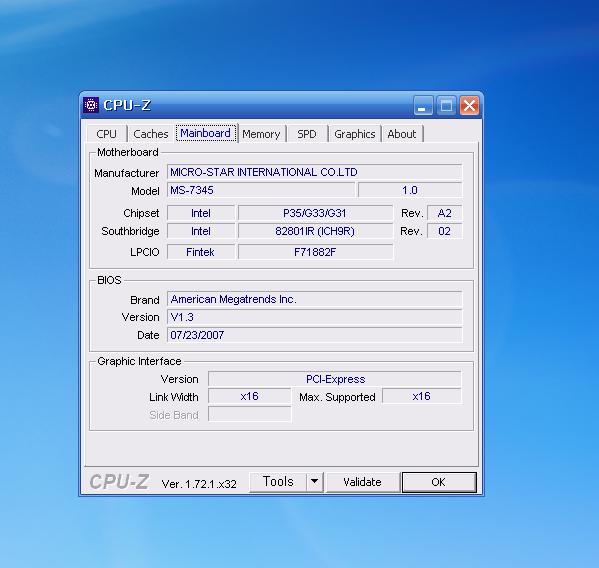
Task: Open the About tab
Action: [401, 134]
